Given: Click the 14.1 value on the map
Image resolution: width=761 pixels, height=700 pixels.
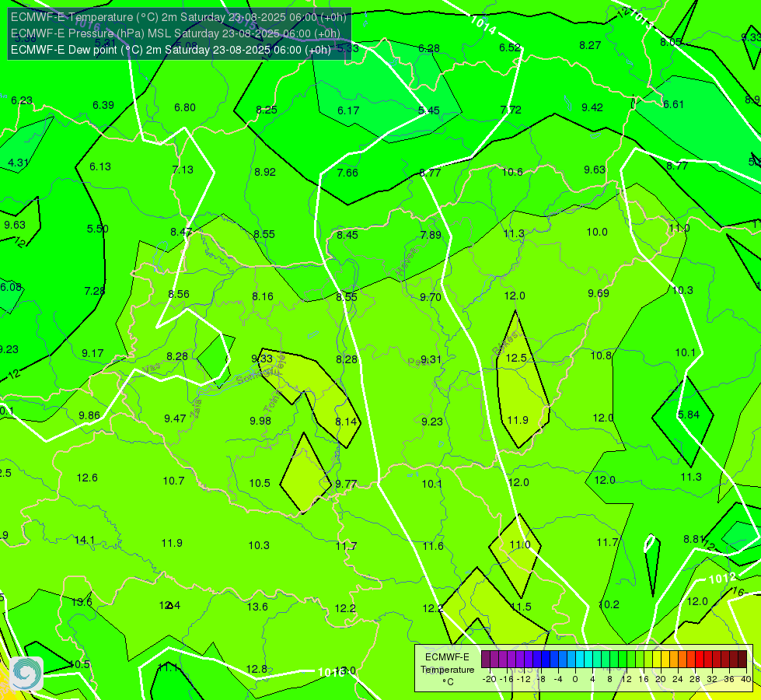Looking at the screenshot, I should click(85, 541).
